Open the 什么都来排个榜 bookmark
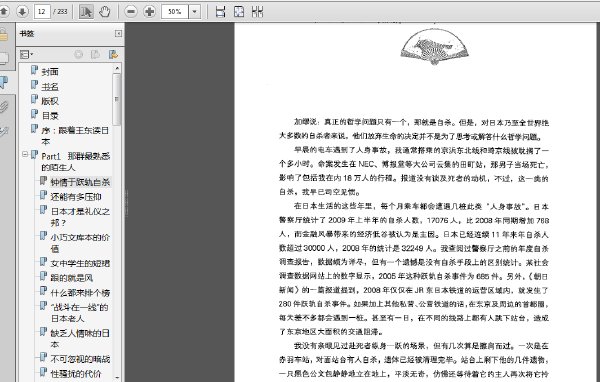The image size is (600, 382). point(80,293)
